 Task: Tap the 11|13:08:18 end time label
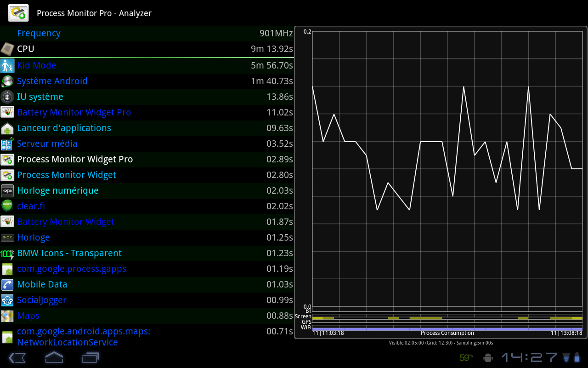[x=567, y=333]
